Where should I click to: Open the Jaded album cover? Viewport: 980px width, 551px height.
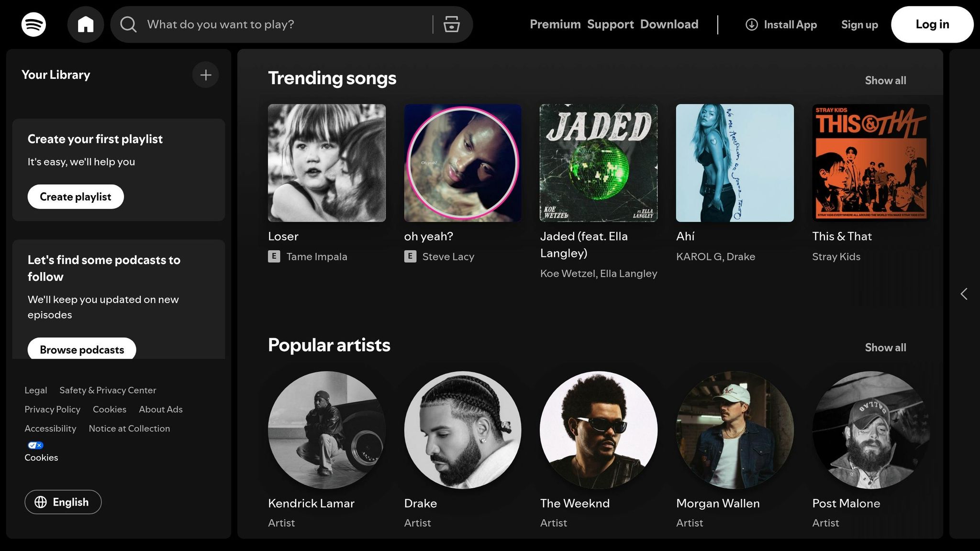pyautogui.click(x=599, y=163)
